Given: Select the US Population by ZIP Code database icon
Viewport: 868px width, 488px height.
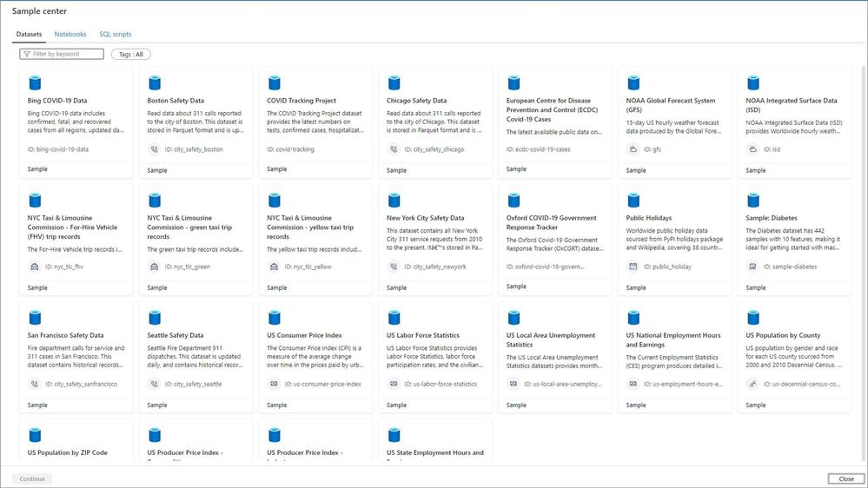Looking at the screenshot, I should (35, 435).
